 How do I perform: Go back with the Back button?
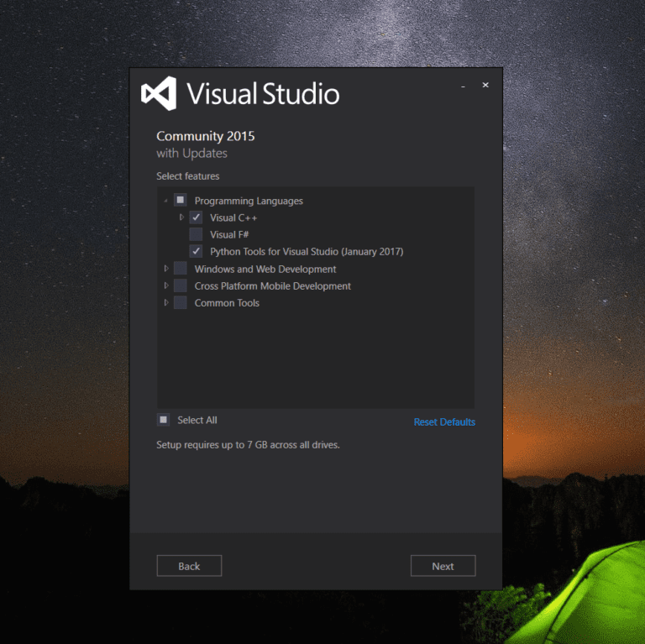(x=189, y=566)
